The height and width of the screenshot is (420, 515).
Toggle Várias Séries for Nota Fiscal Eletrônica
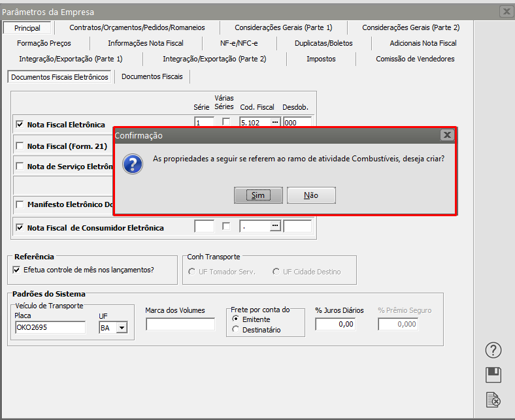(x=226, y=122)
